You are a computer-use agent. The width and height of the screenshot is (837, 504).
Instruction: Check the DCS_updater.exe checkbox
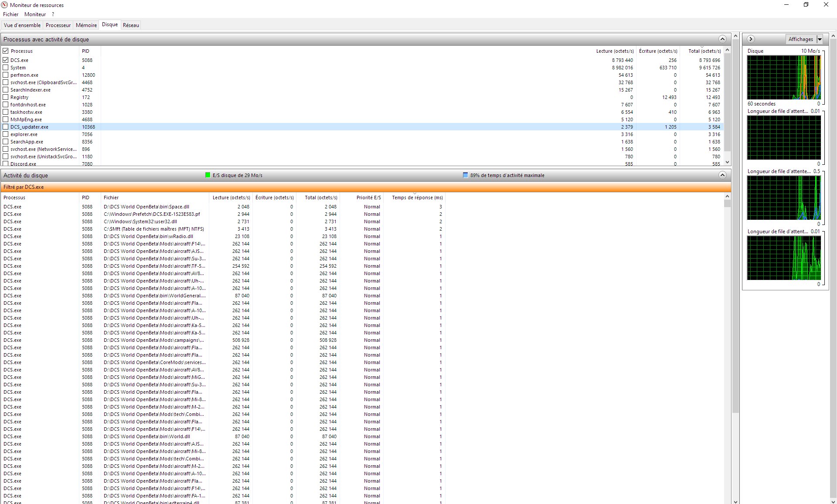(6, 127)
